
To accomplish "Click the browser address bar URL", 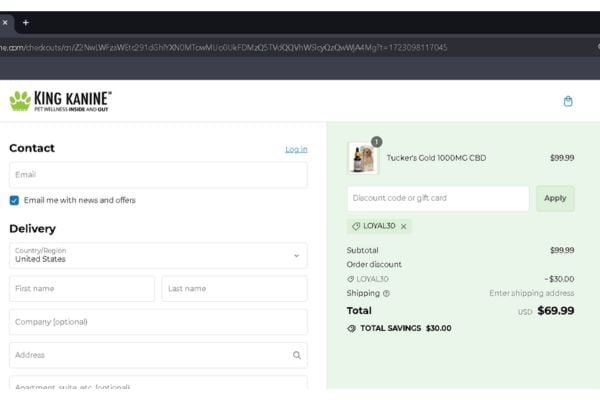I will (x=223, y=47).
